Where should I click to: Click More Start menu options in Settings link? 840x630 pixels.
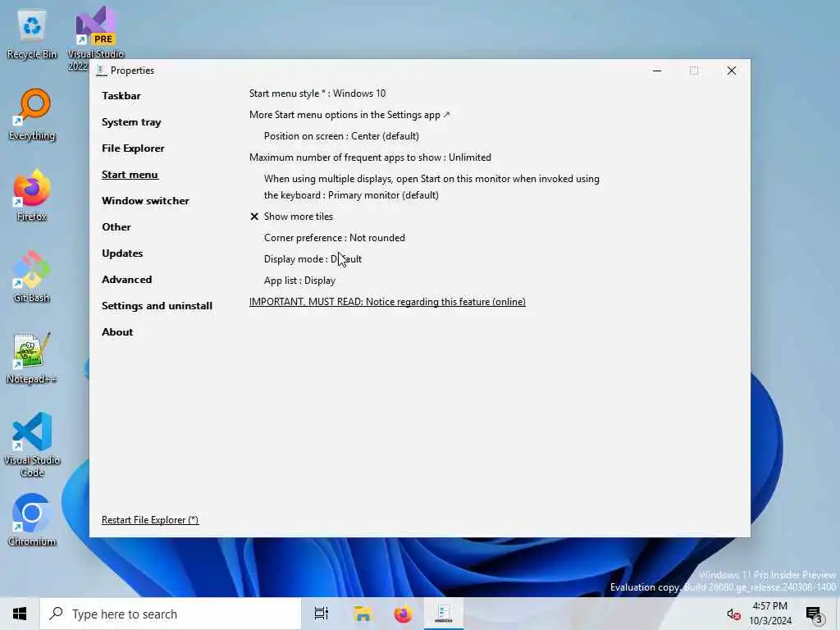(349, 115)
